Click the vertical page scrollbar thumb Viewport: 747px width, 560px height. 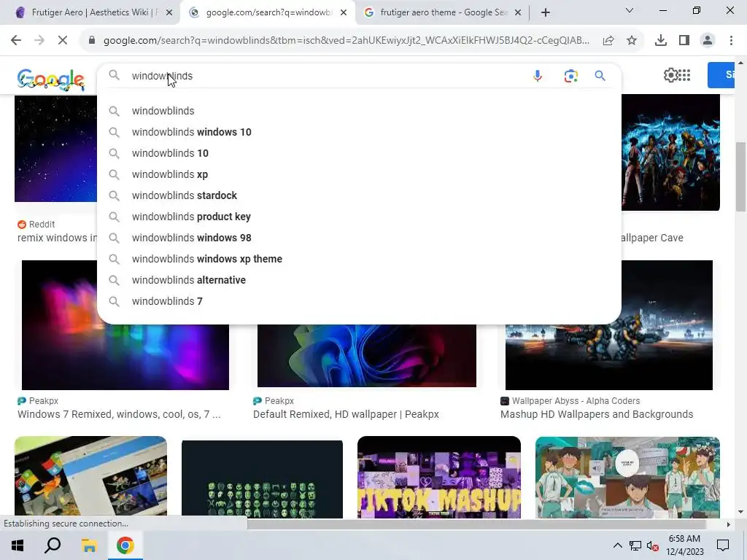(x=741, y=176)
